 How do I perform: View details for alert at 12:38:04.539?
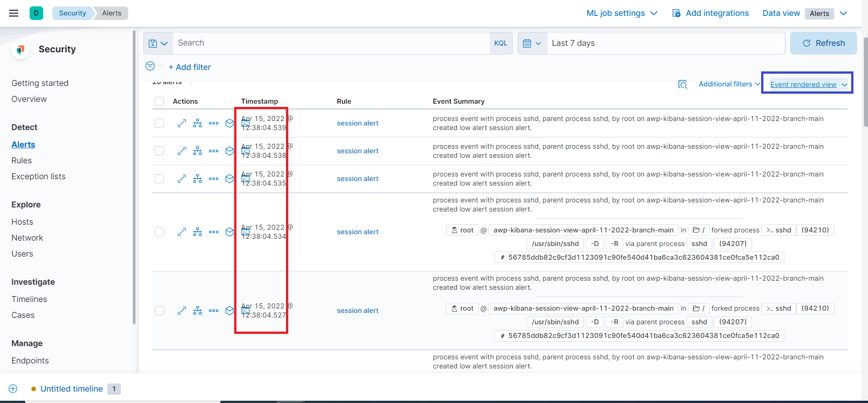182,123
